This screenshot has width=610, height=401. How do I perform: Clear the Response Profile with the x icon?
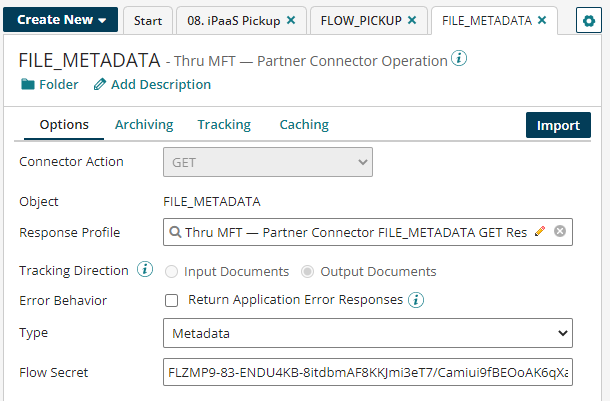tap(560, 232)
